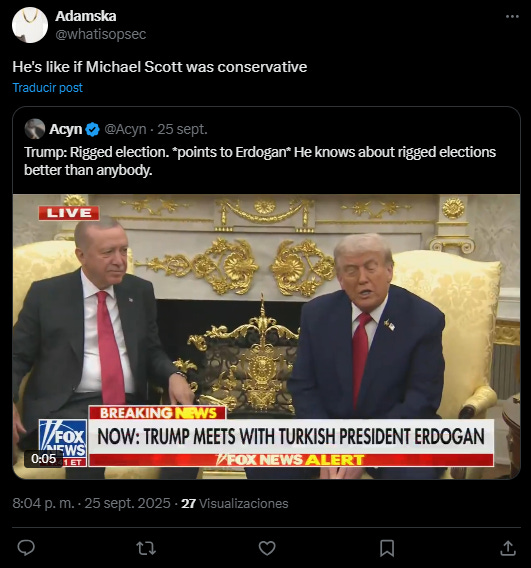View the 27 Visualizaciones count
The width and height of the screenshot is (531, 568).
tap(235, 504)
